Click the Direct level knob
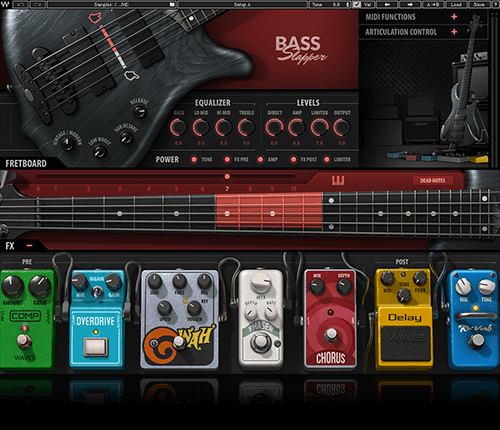500x430 pixels. (274, 127)
